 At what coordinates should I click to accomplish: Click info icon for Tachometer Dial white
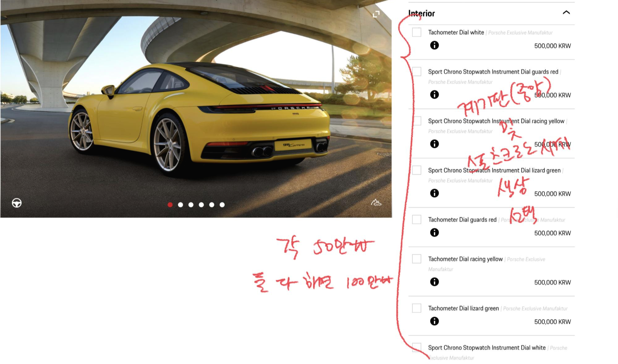(x=434, y=45)
